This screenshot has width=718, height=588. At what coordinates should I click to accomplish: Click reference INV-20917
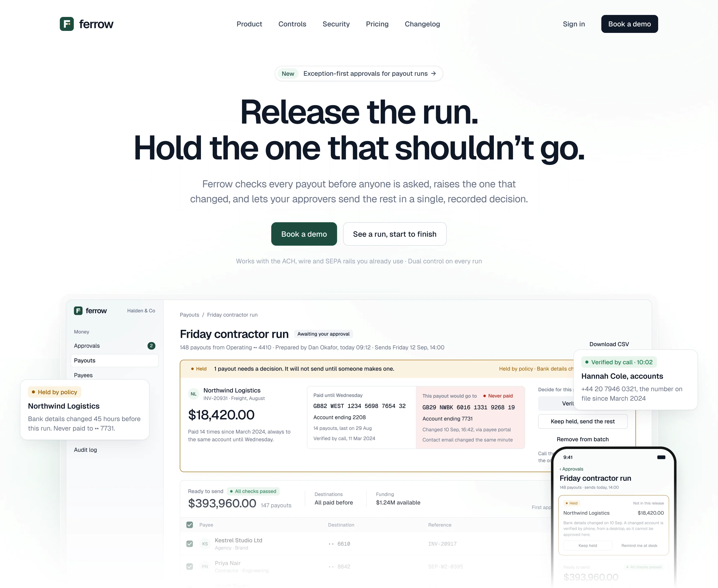pyautogui.click(x=442, y=544)
